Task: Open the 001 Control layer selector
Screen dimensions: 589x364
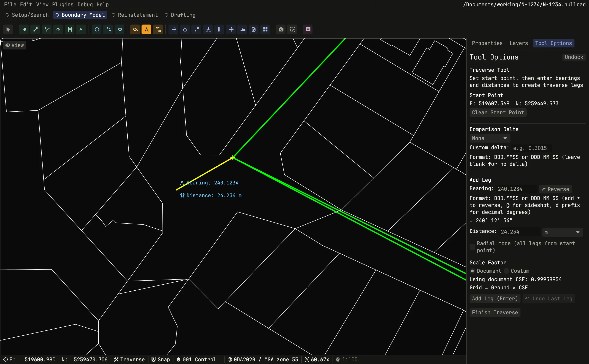Action: pyautogui.click(x=196, y=360)
